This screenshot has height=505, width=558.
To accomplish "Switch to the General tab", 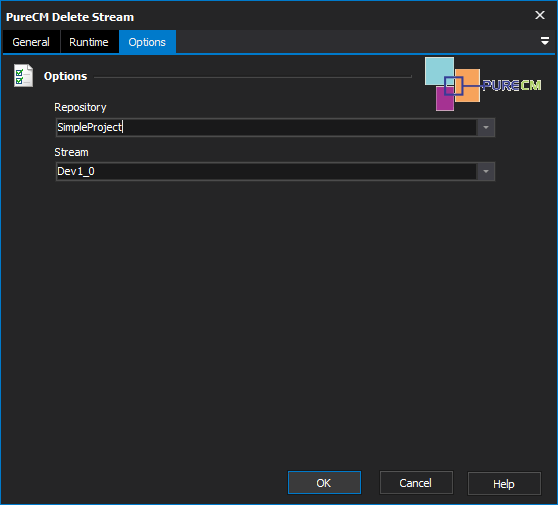I will point(31,42).
